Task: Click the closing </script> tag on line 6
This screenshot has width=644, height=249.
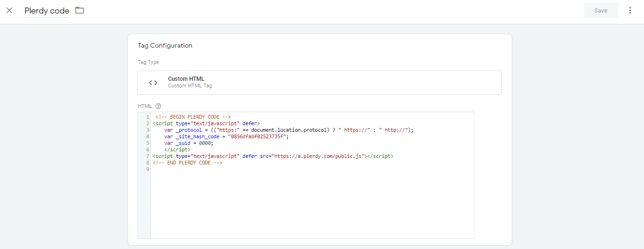Action: click(x=177, y=149)
